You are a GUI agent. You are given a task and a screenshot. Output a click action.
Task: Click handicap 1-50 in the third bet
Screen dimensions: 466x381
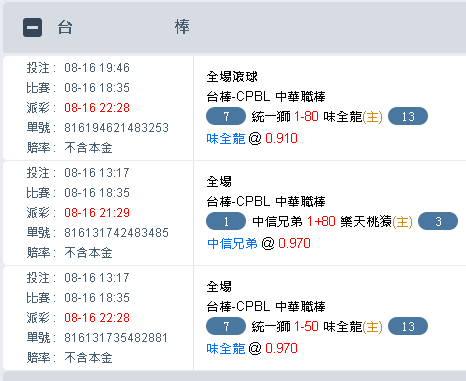coord(306,327)
